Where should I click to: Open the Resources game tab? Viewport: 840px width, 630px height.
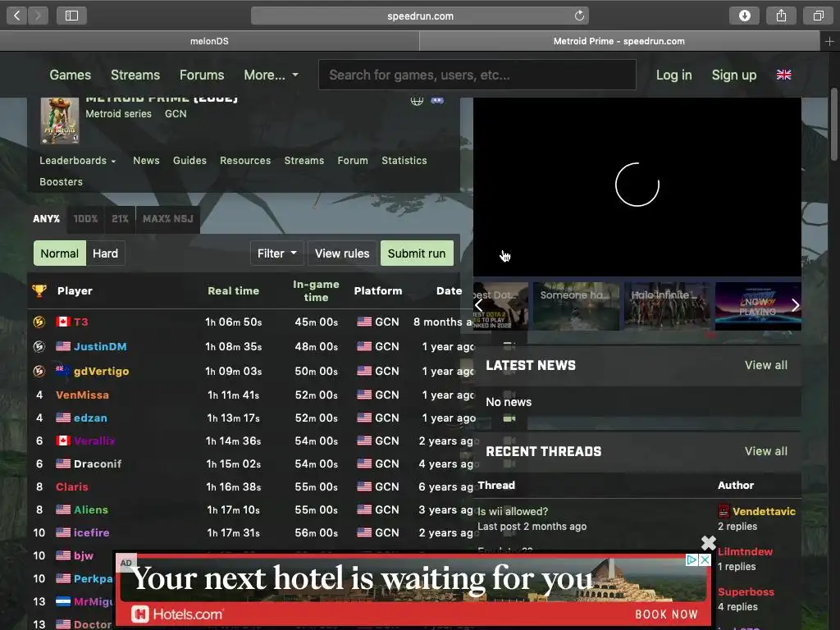pos(245,161)
